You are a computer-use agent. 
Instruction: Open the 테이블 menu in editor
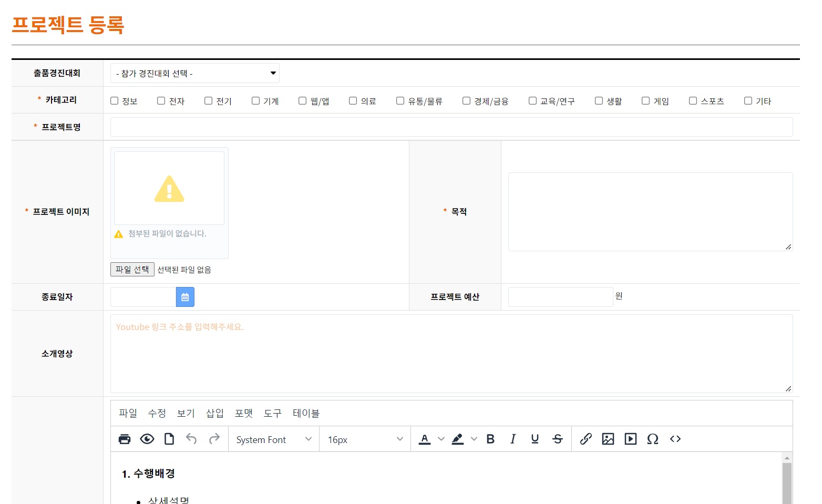click(306, 414)
